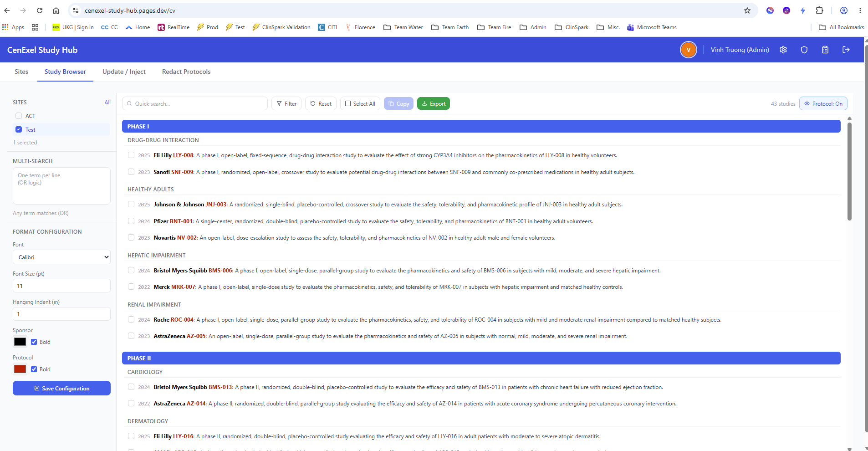Open Chrome profile icon
Screen dimensions: 868x451
pyautogui.click(x=844, y=10)
